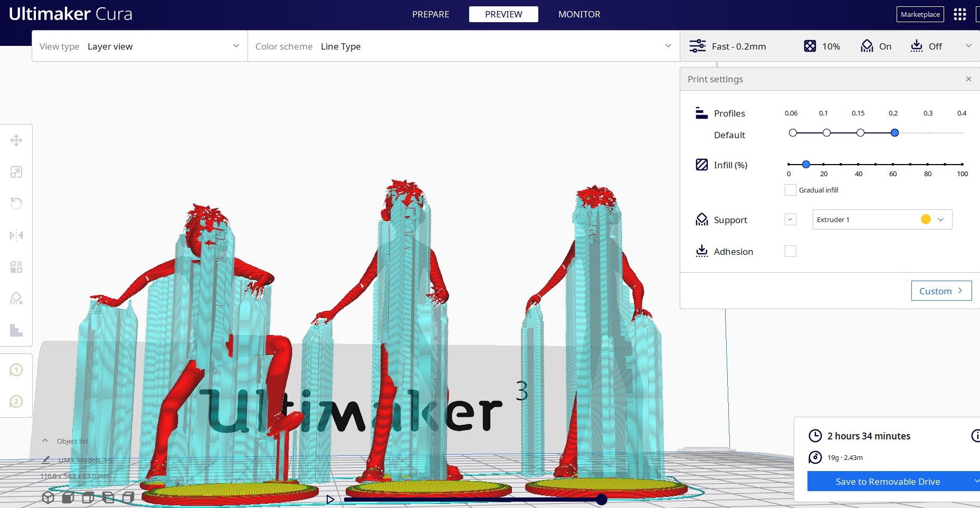Screen dimensions: 980x508
Task: Play the layer simulation
Action: click(330, 499)
